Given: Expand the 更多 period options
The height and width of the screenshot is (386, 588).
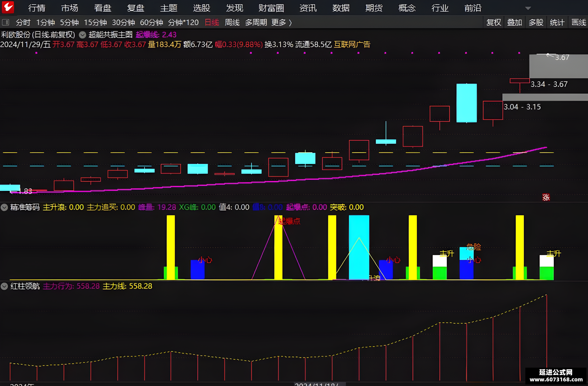Looking at the screenshot, I should 281,22.
